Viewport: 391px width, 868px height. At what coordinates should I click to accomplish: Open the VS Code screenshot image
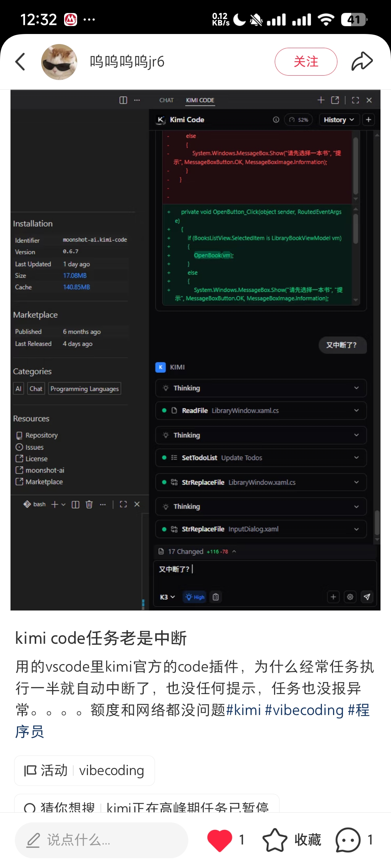[x=195, y=350]
